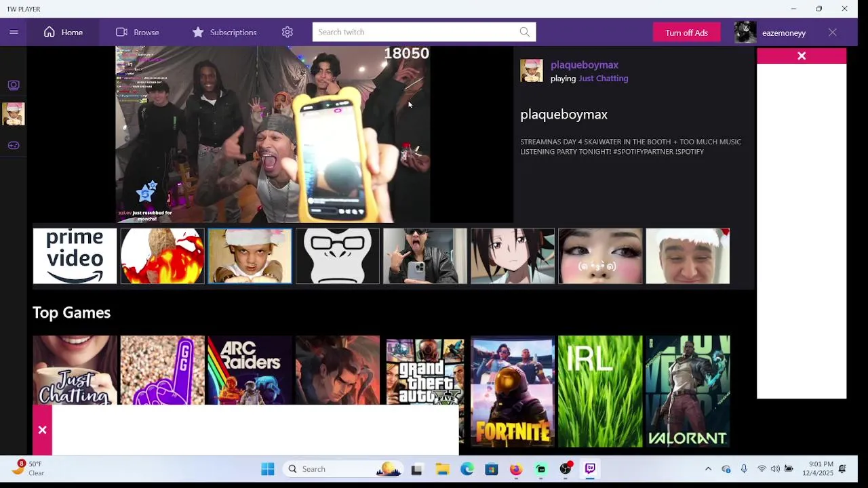Click the tray microphone icon
Image resolution: width=868 pixels, height=488 pixels.
tap(744, 469)
